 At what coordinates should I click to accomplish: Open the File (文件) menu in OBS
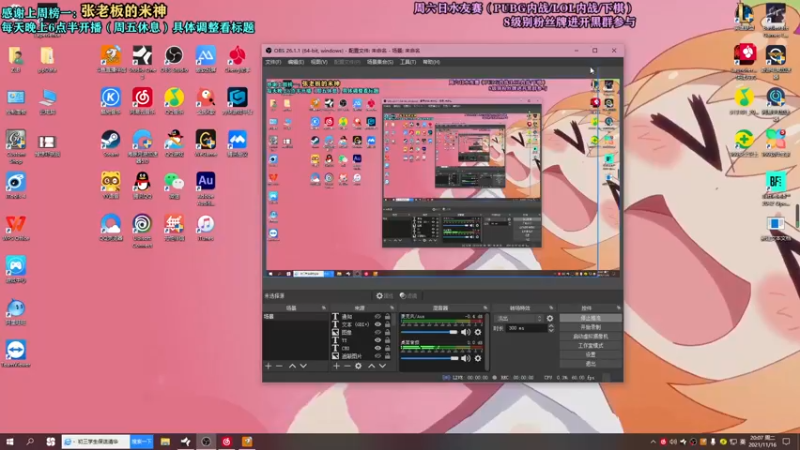pos(273,62)
